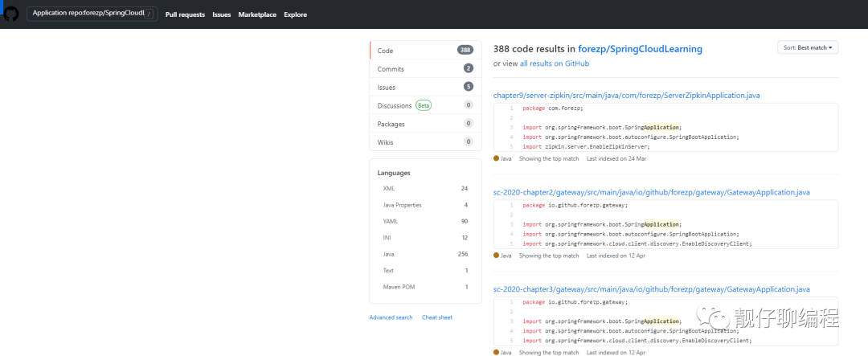The height and width of the screenshot is (356, 868).
Task: Click the '388 code results in' heading text
Action: [x=534, y=49]
